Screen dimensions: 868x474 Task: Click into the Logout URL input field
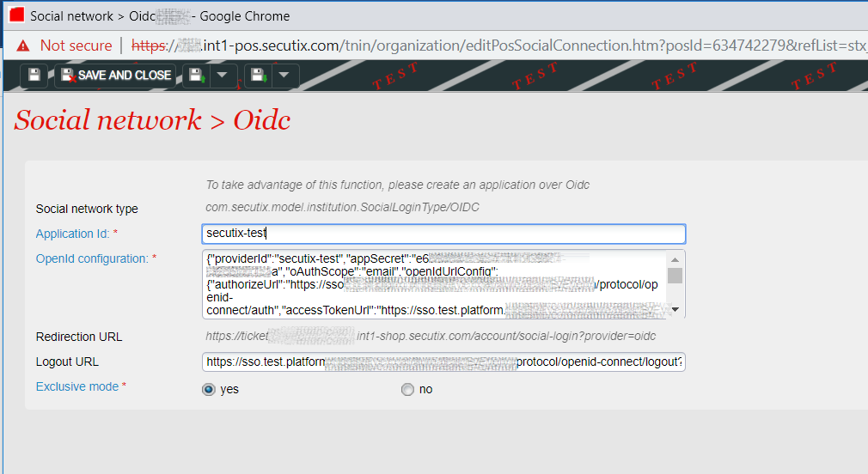pos(443,362)
